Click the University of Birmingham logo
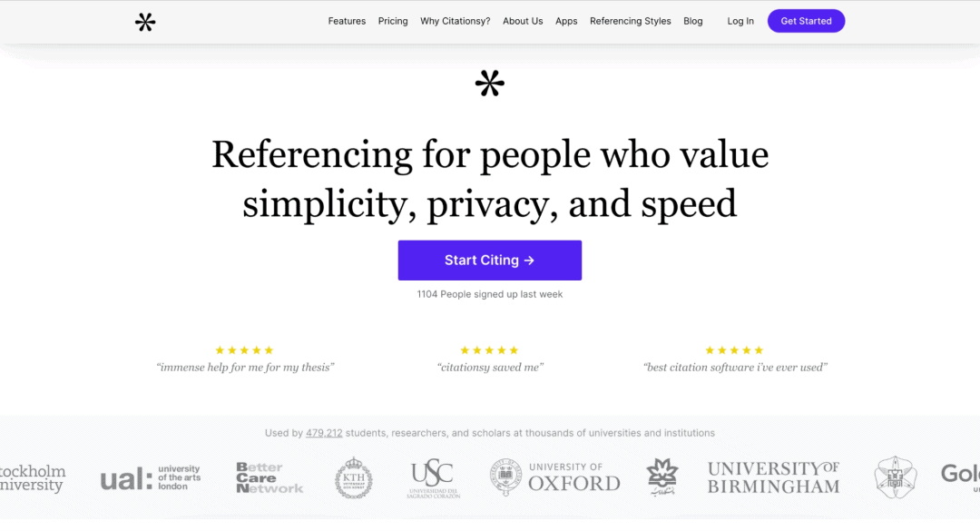 [x=773, y=477]
